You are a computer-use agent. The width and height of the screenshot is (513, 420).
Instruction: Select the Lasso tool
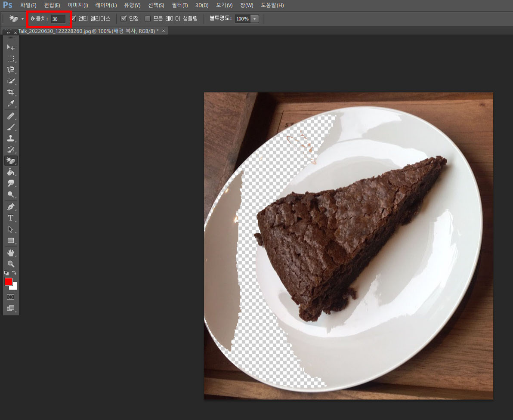click(x=11, y=70)
